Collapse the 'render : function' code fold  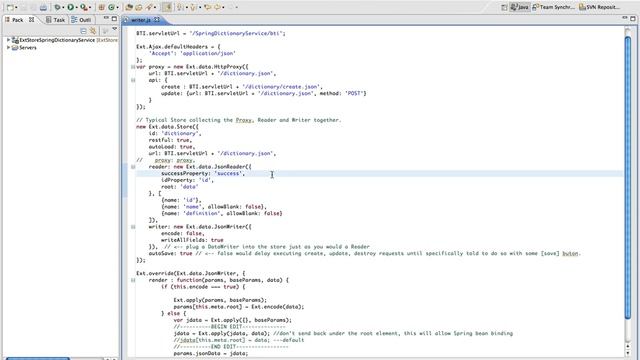133,280
